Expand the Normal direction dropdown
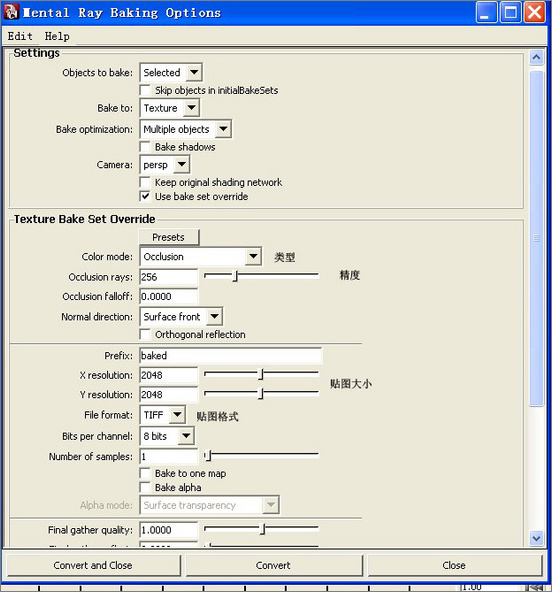This screenshot has width=552, height=592. pos(181,316)
